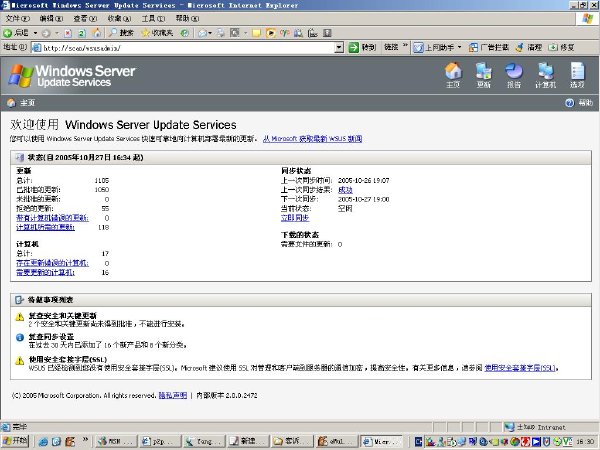Image resolution: width=600 pixels, height=450 pixels.
Task: Open the Mail button dropdown arrow
Action: tap(210, 33)
